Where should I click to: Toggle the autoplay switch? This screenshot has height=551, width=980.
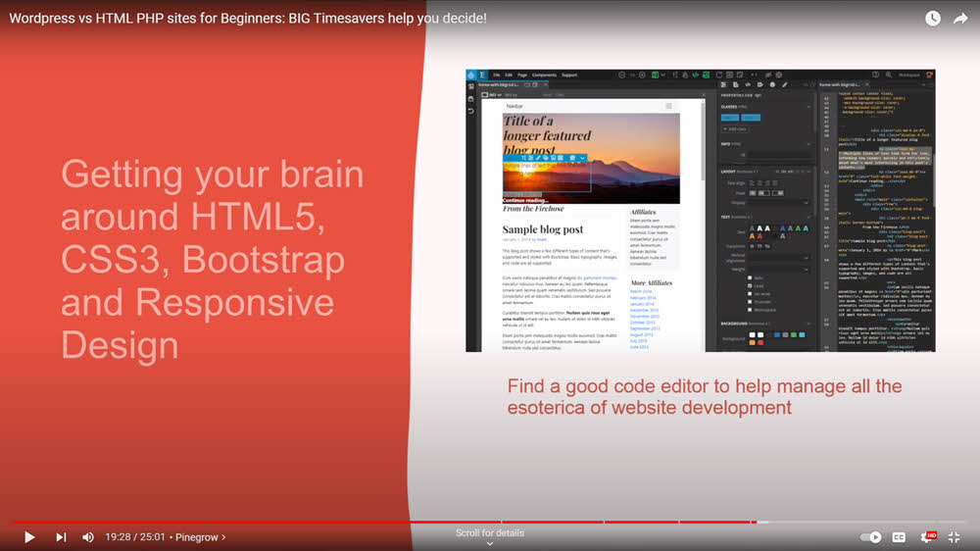pyautogui.click(x=870, y=537)
